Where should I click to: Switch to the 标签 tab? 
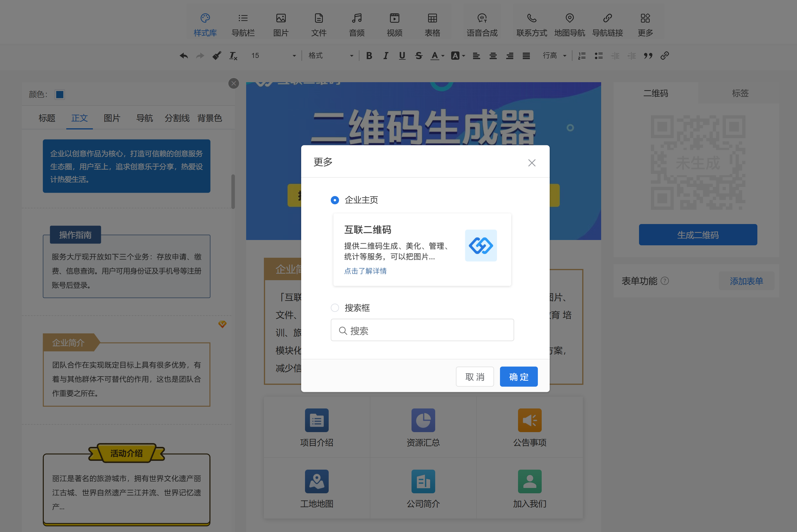tap(740, 93)
